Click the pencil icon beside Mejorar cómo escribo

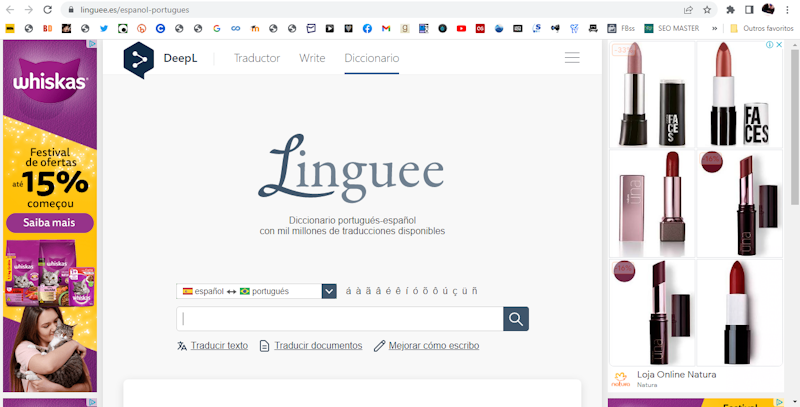click(379, 346)
